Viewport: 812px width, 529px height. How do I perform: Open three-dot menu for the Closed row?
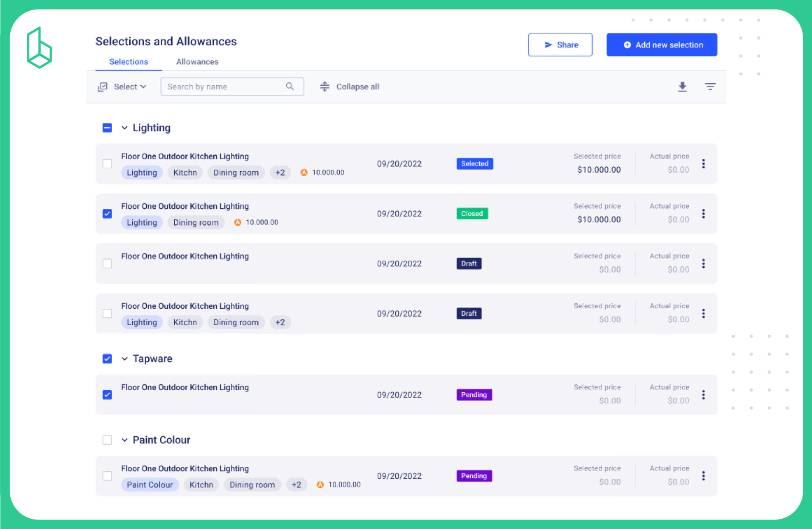point(703,214)
